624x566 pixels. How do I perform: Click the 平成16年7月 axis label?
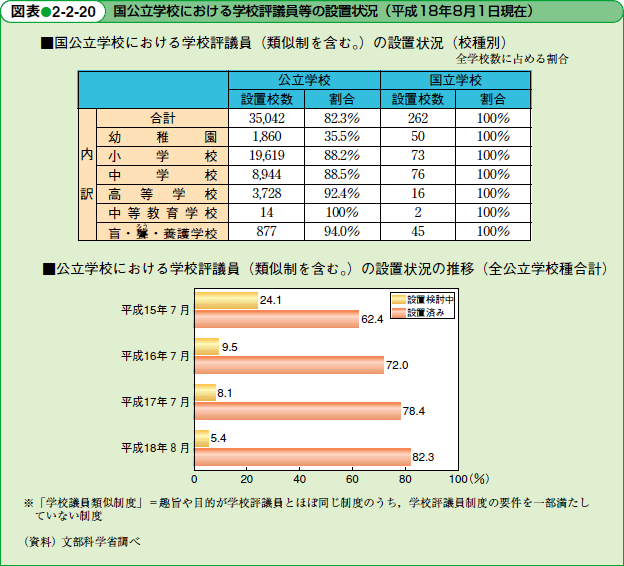[155, 356]
